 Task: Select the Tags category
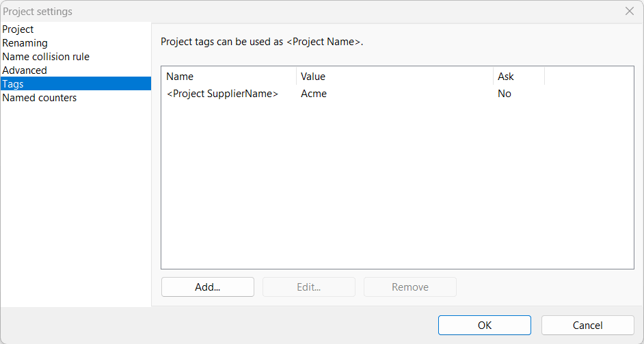(76, 83)
